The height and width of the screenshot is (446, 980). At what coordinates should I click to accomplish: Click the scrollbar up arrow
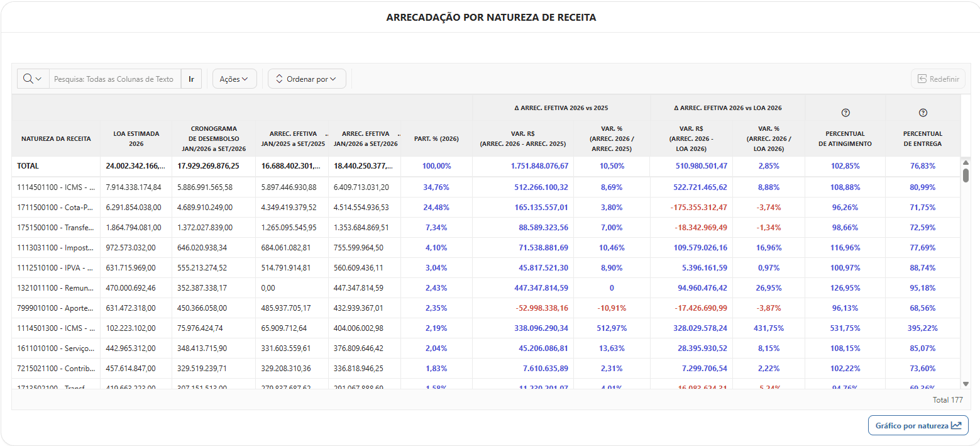pyautogui.click(x=966, y=162)
